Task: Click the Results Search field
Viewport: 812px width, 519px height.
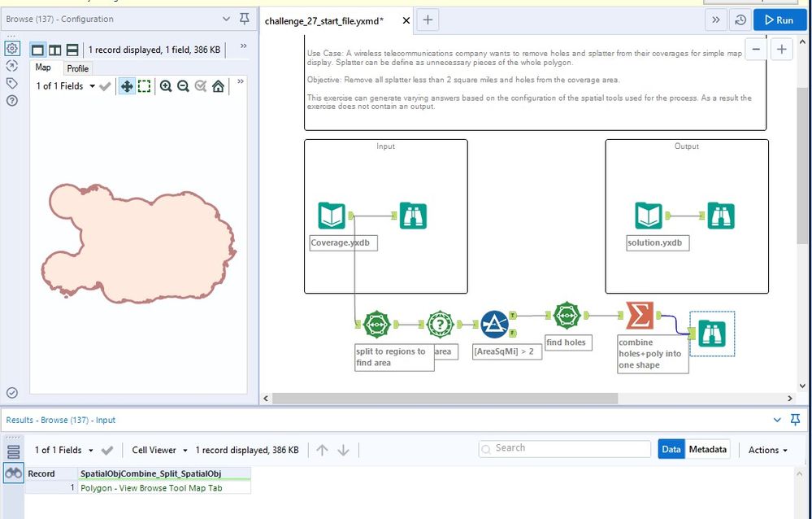Action: tap(564, 448)
